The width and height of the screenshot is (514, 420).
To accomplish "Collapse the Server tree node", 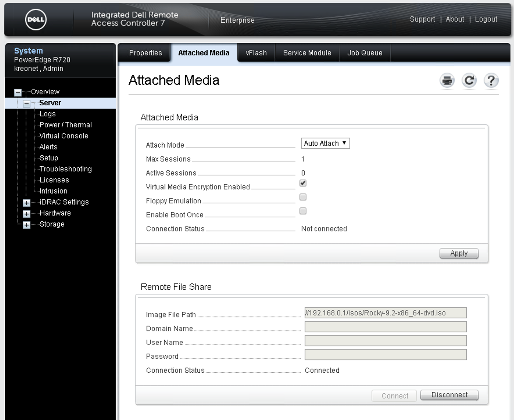I will point(26,103).
